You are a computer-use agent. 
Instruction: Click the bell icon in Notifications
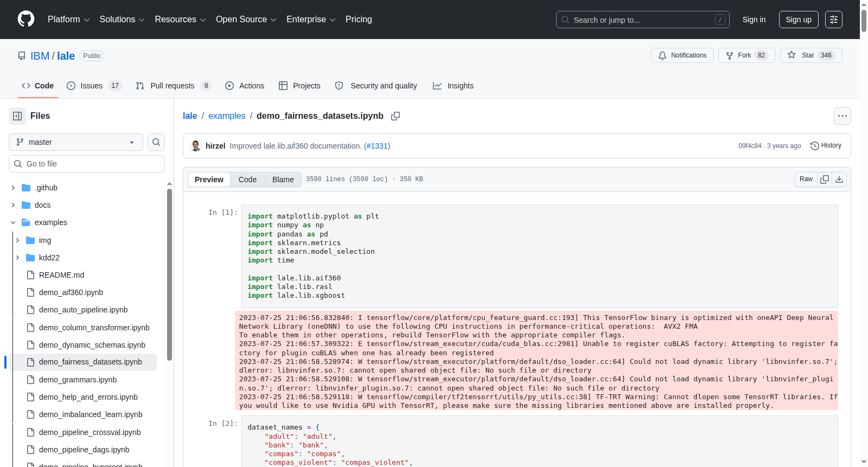(662, 55)
